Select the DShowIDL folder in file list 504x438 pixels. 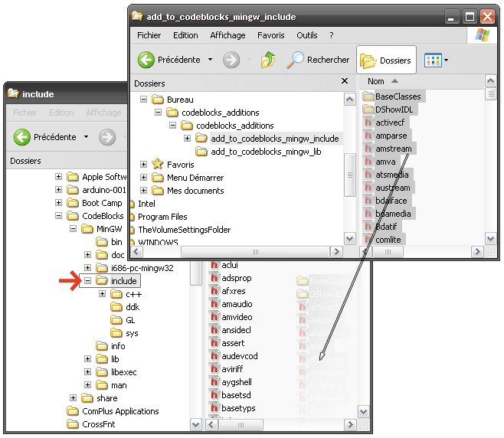pyautogui.click(x=398, y=109)
